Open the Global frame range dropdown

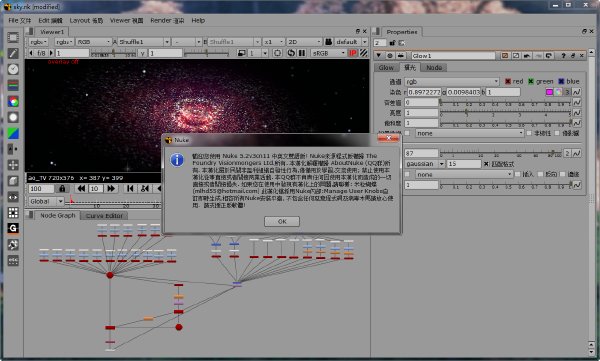coord(46,201)
